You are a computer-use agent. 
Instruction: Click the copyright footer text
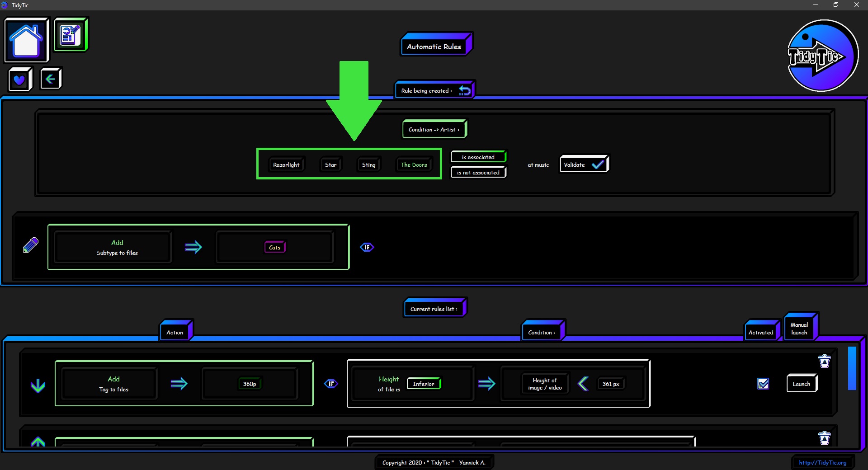point(434,462)
